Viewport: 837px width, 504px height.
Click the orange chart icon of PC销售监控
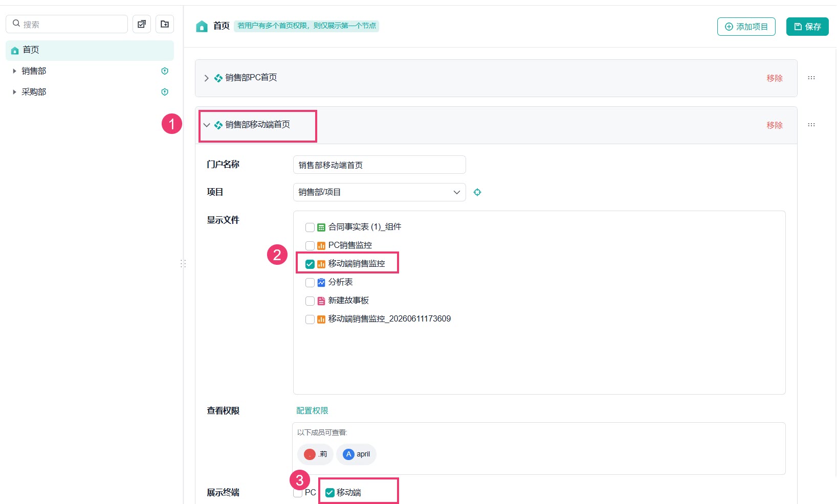click(321, 246)
